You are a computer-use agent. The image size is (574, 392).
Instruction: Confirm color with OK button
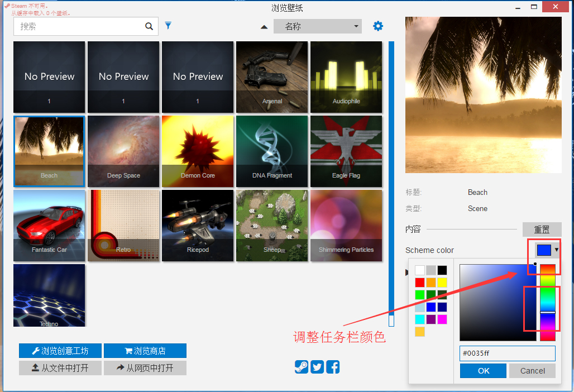click(x=483, y=371)
